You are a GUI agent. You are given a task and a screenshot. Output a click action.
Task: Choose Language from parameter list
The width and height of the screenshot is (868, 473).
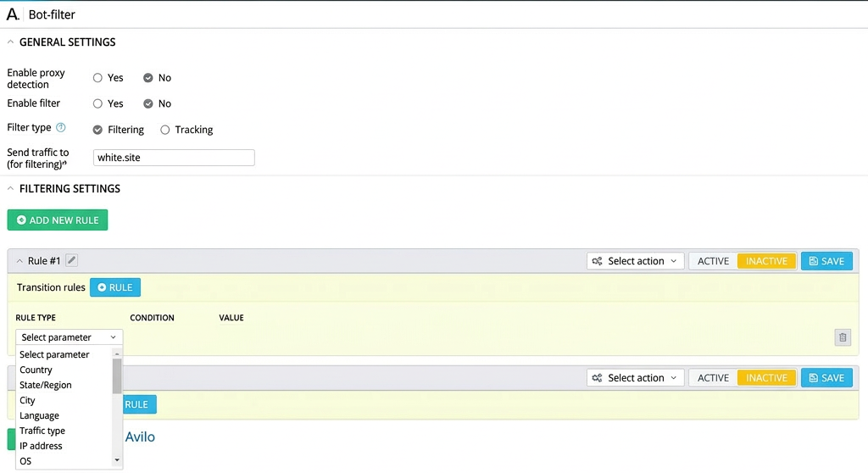pyautogui.click(x=39, y=415)
